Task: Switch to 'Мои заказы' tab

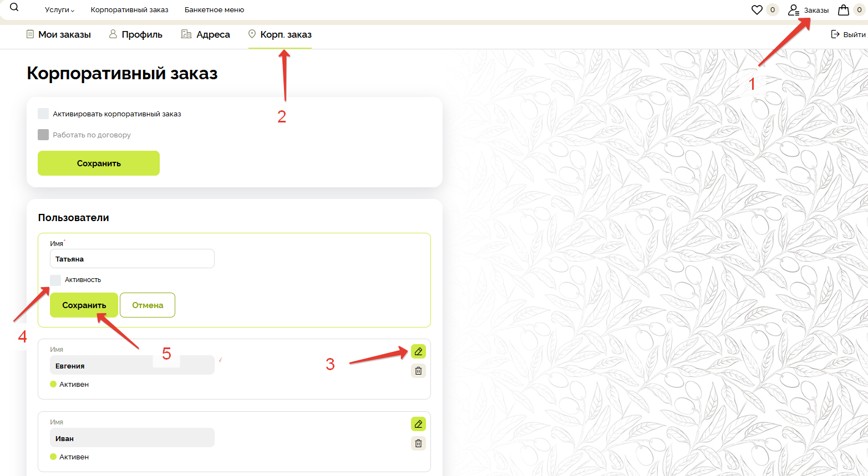Action: [x=59, y=34]
